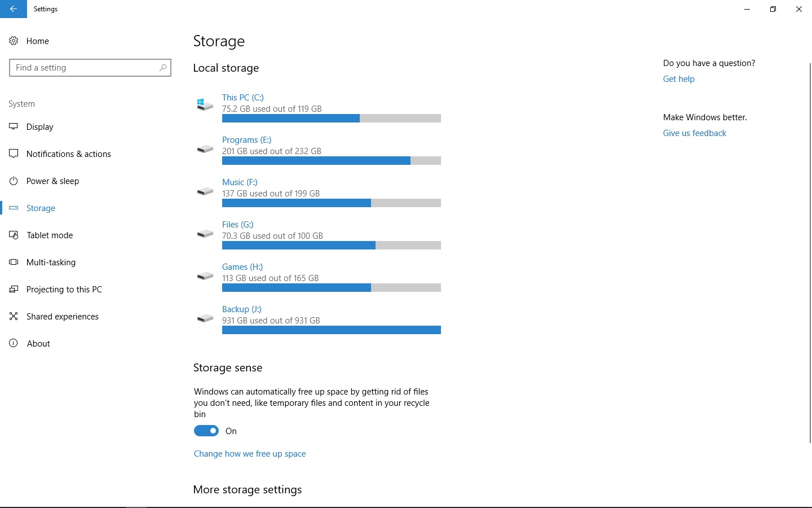Click the About info icon
This screenshot has width=812, height=508.
coord(14,343)
